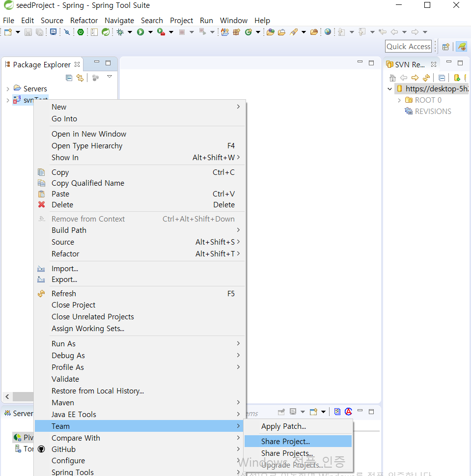The image size is (471, 476).
Task: Click the SVN Repositories collapse all icon
Action: coord(442,78)
